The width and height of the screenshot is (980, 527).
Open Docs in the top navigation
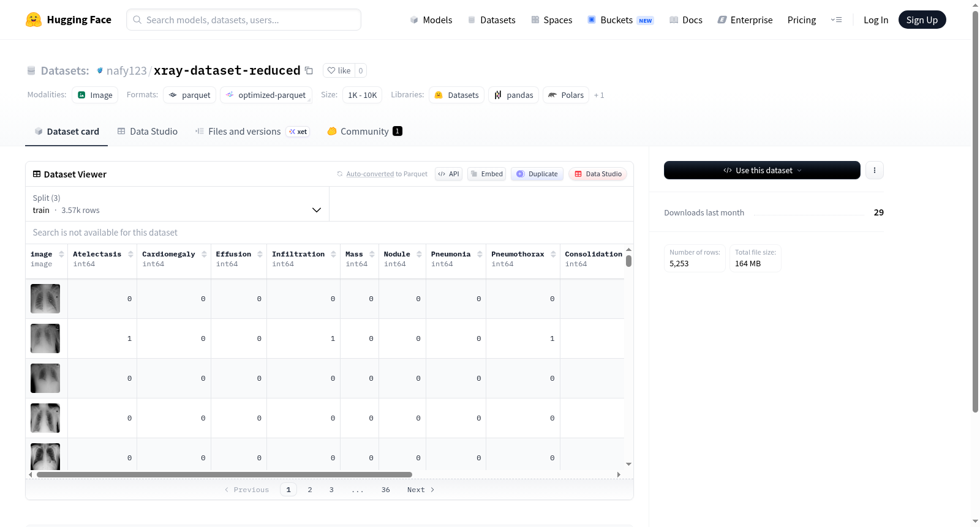pyautogui.click(x=686, y=20)
